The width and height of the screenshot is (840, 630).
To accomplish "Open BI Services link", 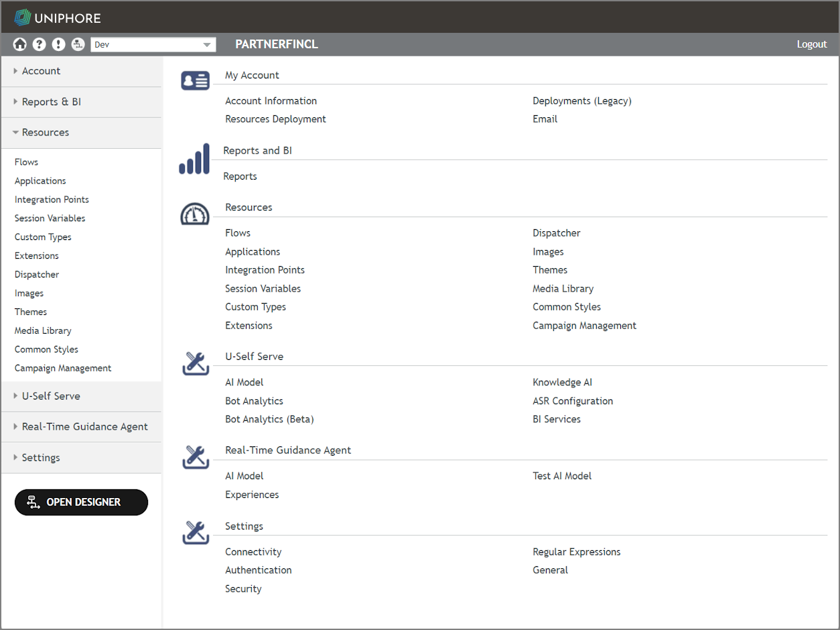I will coord(557,420).
